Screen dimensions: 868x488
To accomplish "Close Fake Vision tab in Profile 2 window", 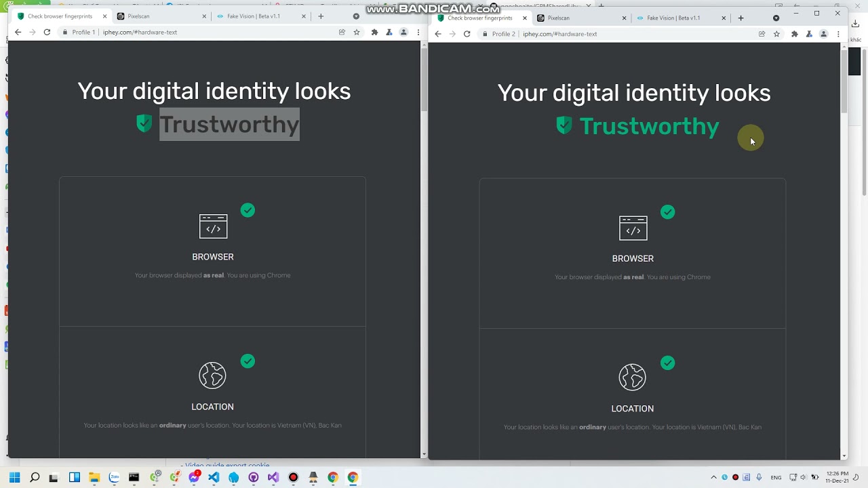I will pos(724,18).
